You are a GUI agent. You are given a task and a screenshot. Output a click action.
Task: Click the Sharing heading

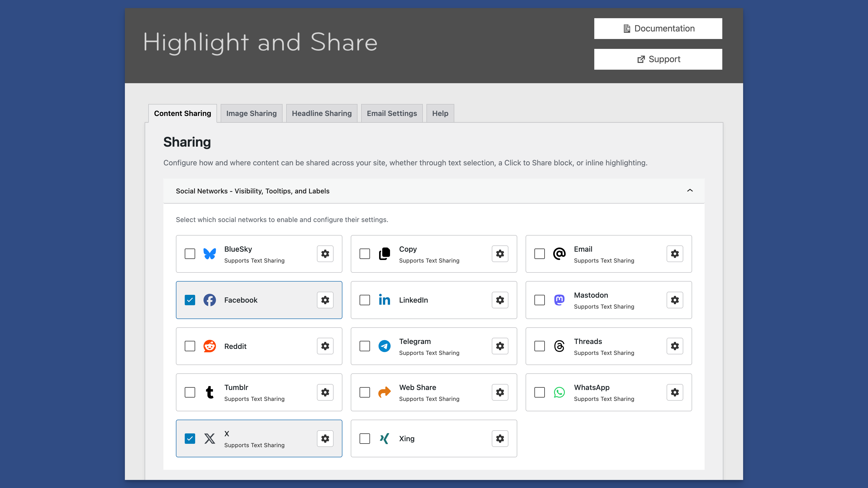pyautogui.click(x=187, y=142)
